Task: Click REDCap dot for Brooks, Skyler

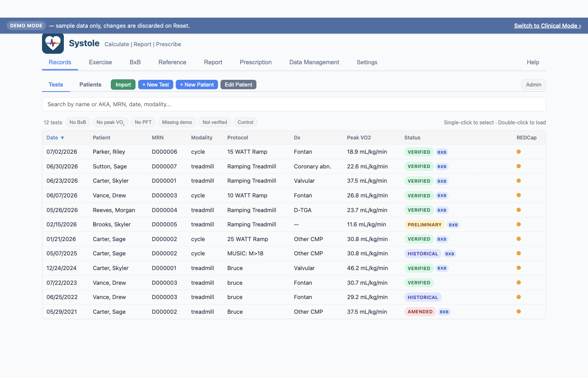Action: (519, 224)
